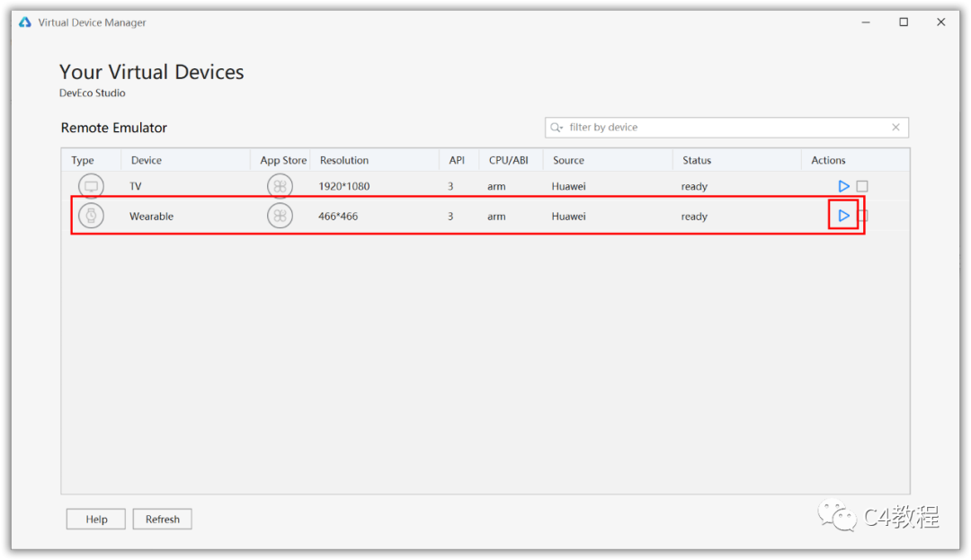The image size is (971, 560).
Task: Maximize the Virtual Device Manager window
Action: (904, 22)
